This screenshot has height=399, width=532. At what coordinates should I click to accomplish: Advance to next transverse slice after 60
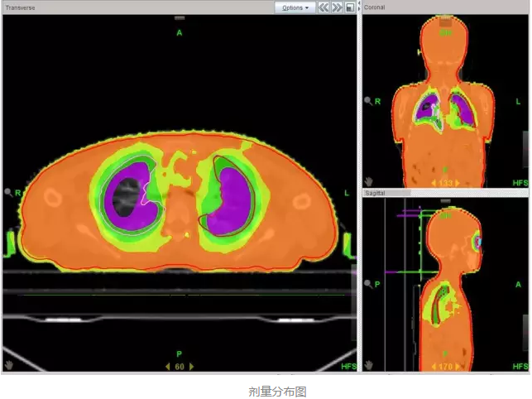[x=192, y=366]
